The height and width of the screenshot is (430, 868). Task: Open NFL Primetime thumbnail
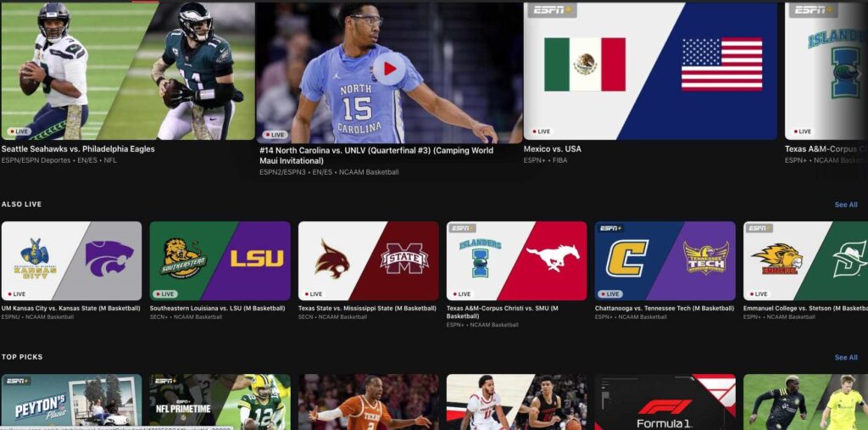pos(220,402)
